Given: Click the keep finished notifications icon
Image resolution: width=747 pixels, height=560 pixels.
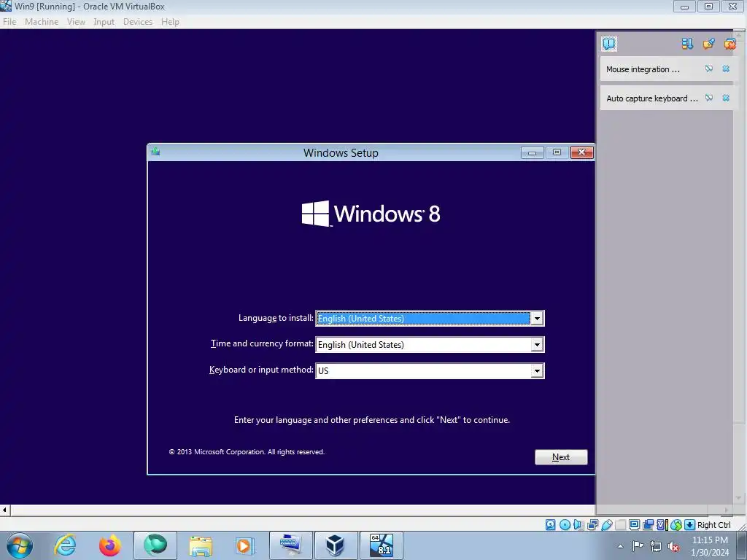Looking at the screenshot, I should pyautogui.click(x=708, y=44).
